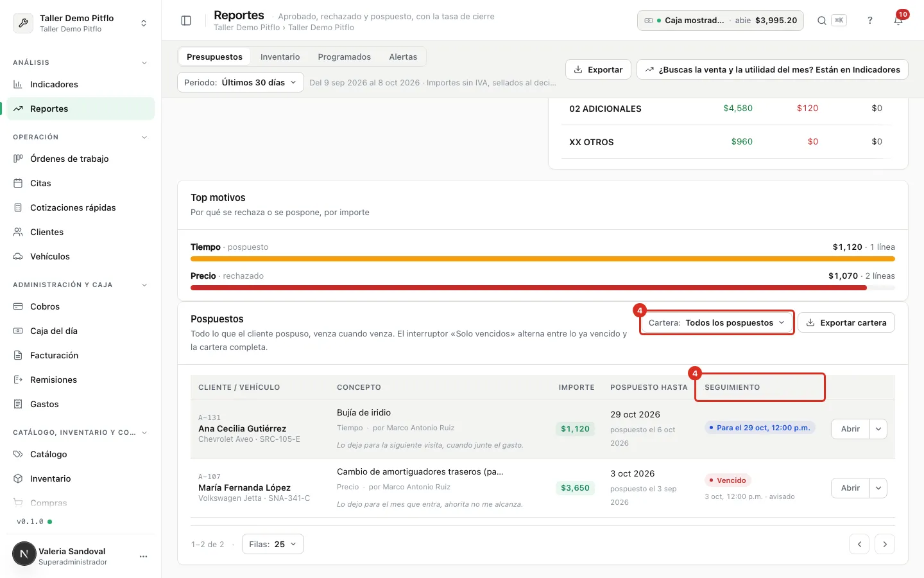The height and width of the screenshot is (578, 924).
Task: Go to previous page of Pospuestos table
Action: [859, 544]
